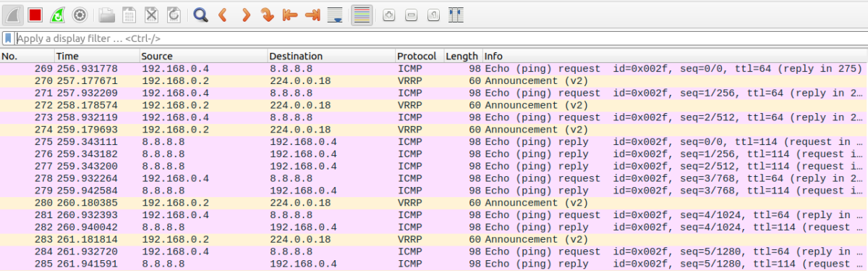
Task: Select packet 270 VRRP announcement row
Action: 434,80
